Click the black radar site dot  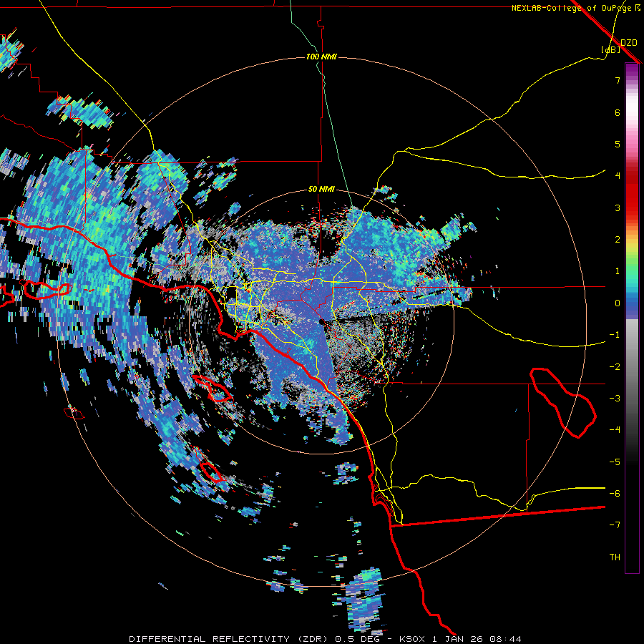321,321
